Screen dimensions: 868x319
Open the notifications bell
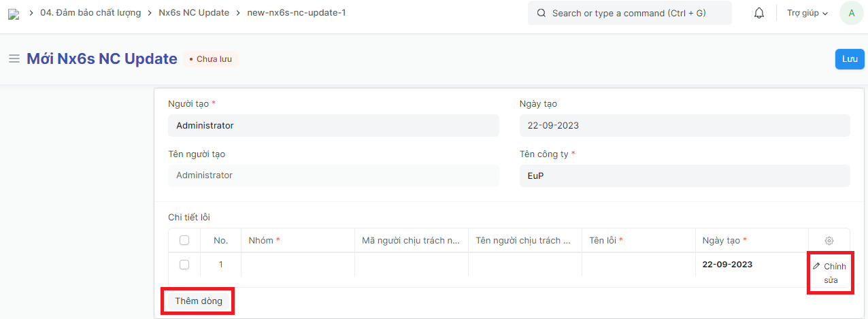coord(759,13)
